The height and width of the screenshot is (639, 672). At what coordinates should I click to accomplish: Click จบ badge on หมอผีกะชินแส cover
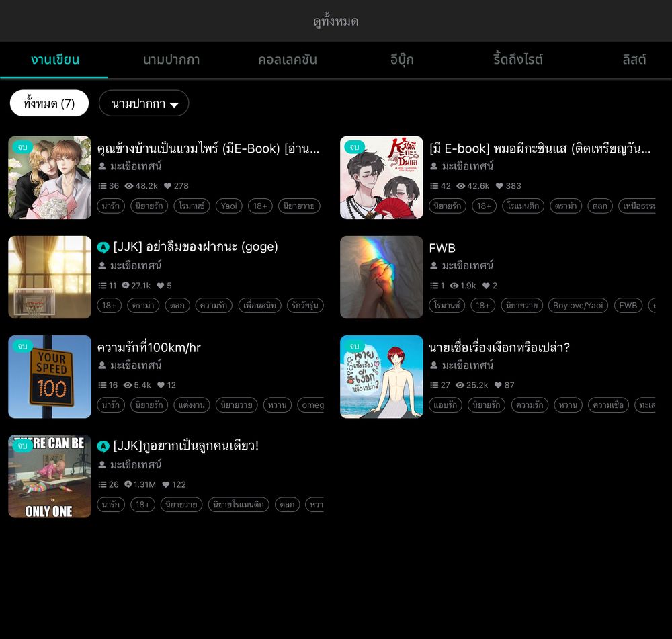(x=354, y=147)
